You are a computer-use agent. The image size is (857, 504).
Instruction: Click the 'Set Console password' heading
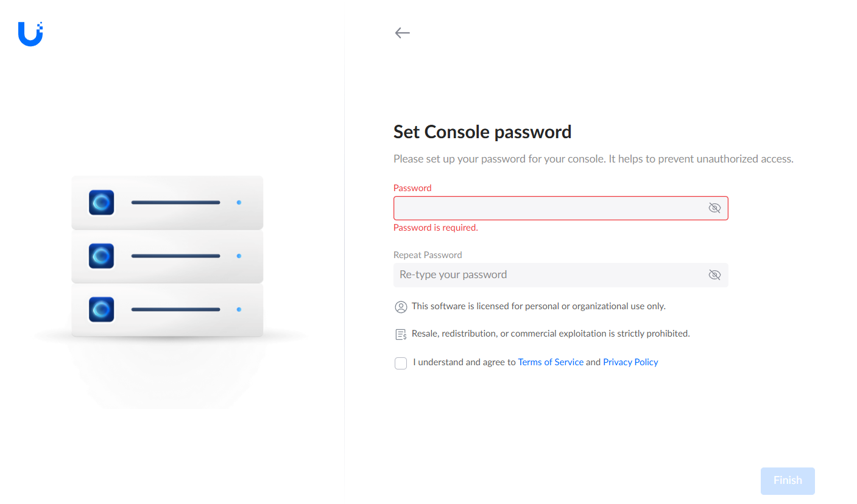point(482,132)
